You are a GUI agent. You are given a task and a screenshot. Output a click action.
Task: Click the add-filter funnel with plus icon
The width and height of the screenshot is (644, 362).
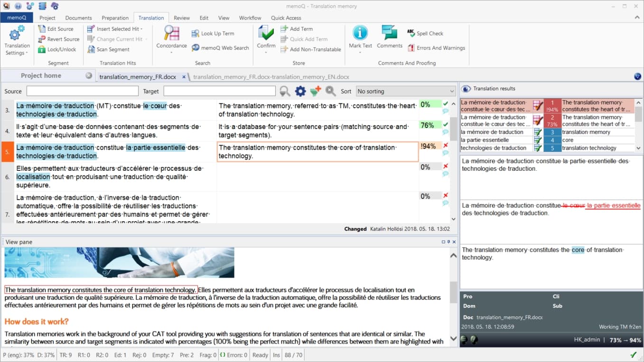[316, 91]
